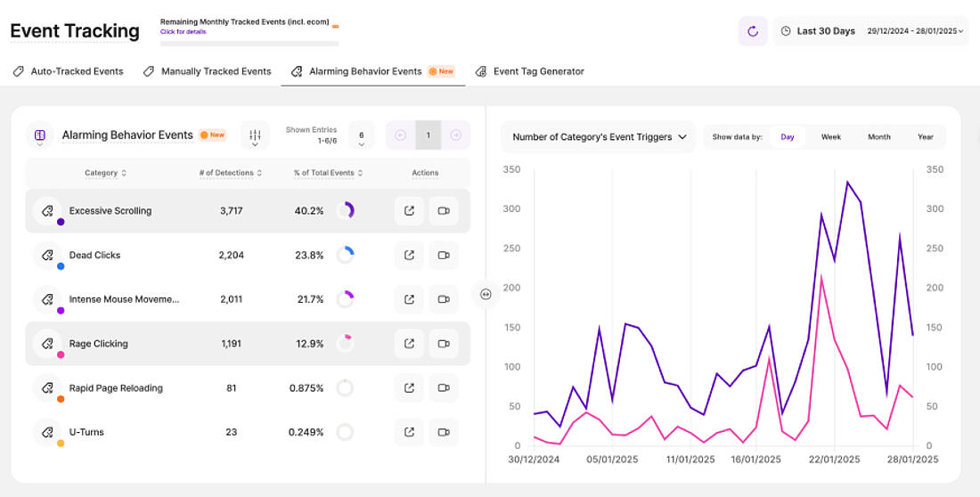Open session recordings for Excessive Scrolling row
The image size is (980, 497).
444,211
